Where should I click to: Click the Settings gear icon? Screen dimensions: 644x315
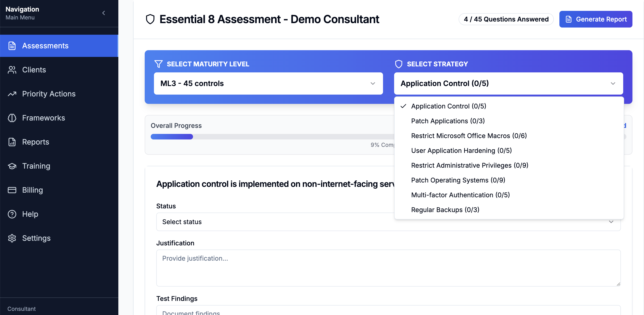[x=12, y=238]
